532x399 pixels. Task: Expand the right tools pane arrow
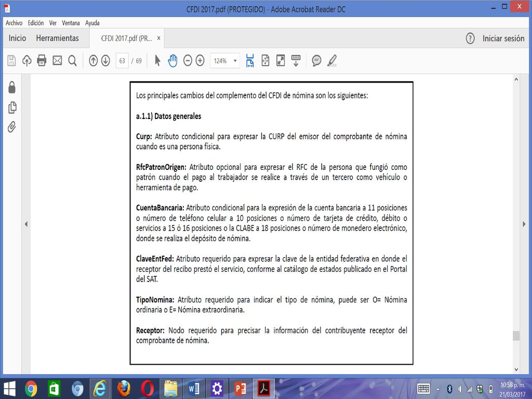coord(524,224)
